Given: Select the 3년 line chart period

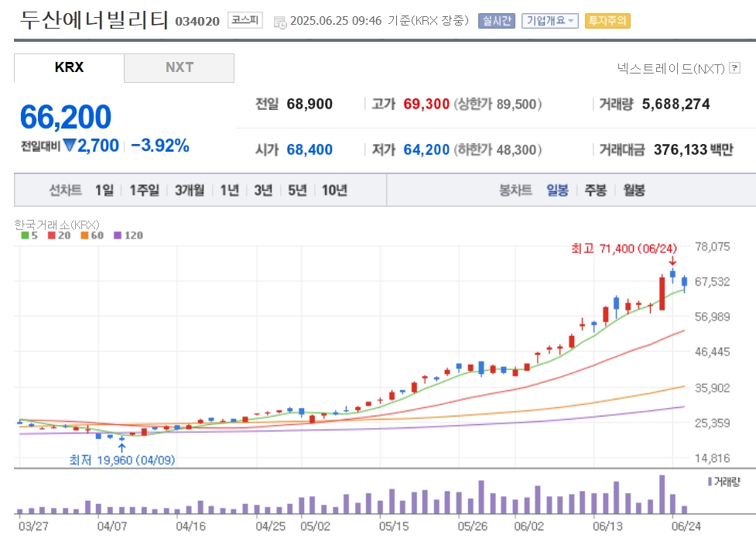Looking at the screenshot, I should click(x=263, y=190).
